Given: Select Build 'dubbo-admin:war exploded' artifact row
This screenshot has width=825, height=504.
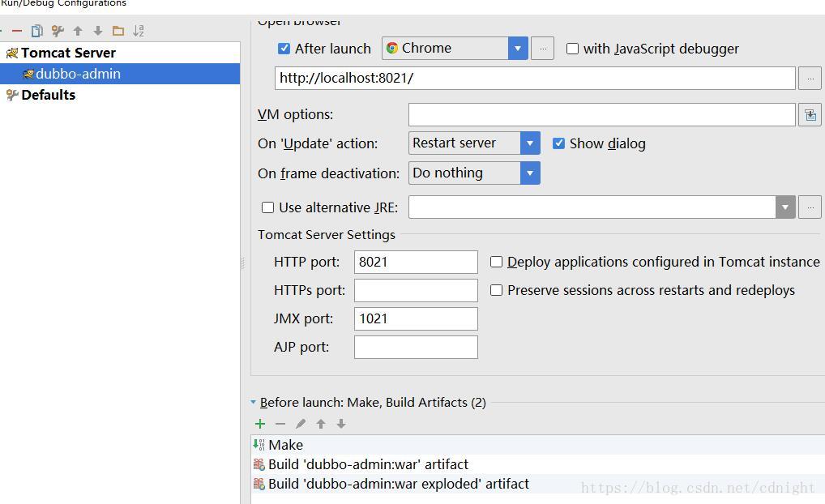Looking at the screenshot, I should pos(538,484).
